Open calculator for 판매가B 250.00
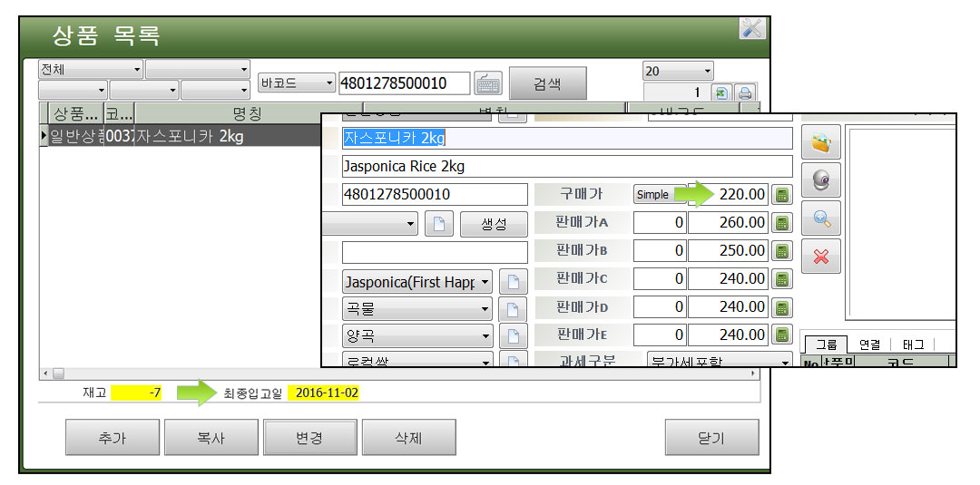This screenshot has width=980, height=485. (x=780, y=251)
